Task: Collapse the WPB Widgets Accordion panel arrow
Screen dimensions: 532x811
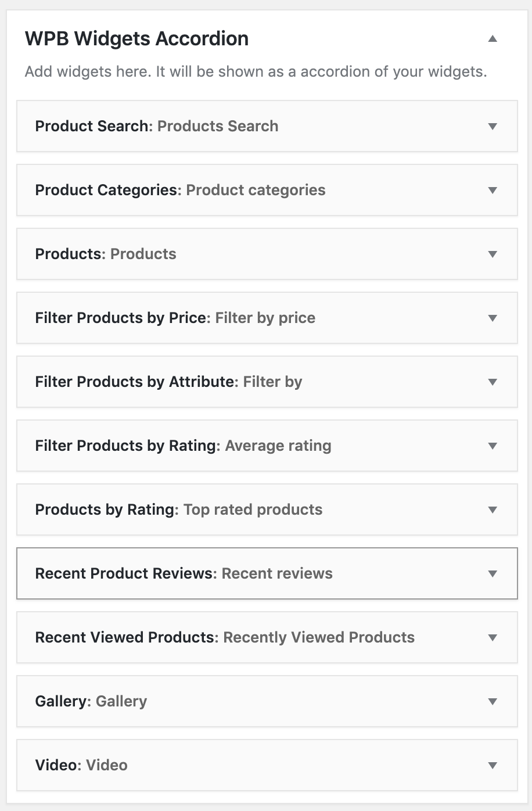Action: click(x=493, y=39)
